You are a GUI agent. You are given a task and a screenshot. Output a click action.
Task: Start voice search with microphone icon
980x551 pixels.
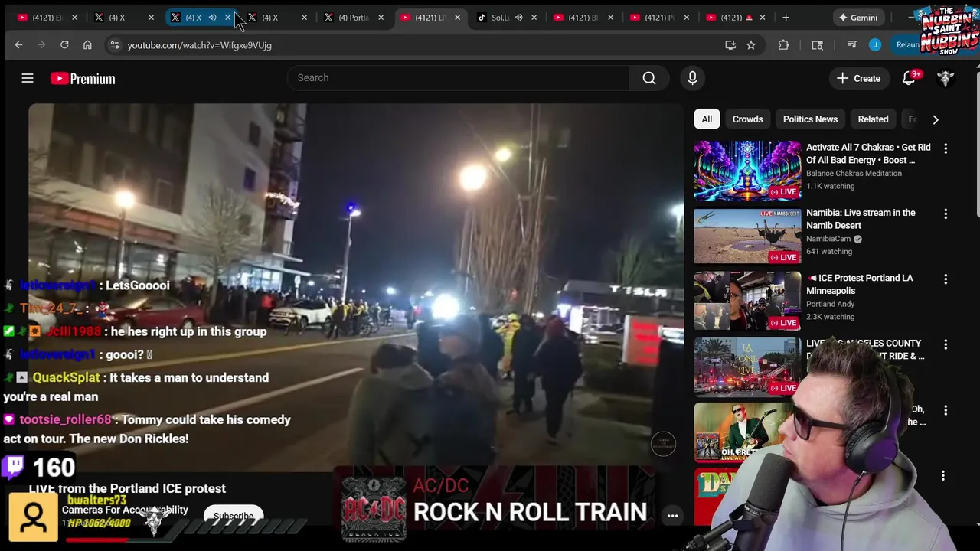[x=692, y=78]
